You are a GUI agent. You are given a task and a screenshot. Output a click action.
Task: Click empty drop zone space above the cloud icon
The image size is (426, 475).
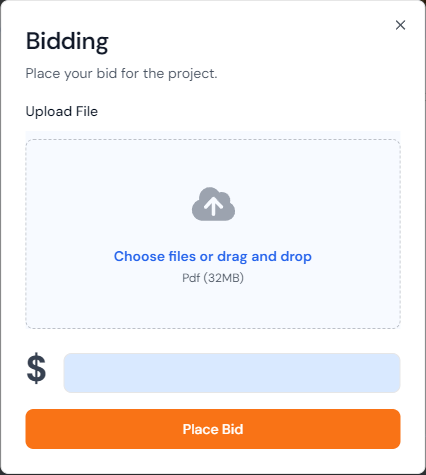(x=213, y=163)
